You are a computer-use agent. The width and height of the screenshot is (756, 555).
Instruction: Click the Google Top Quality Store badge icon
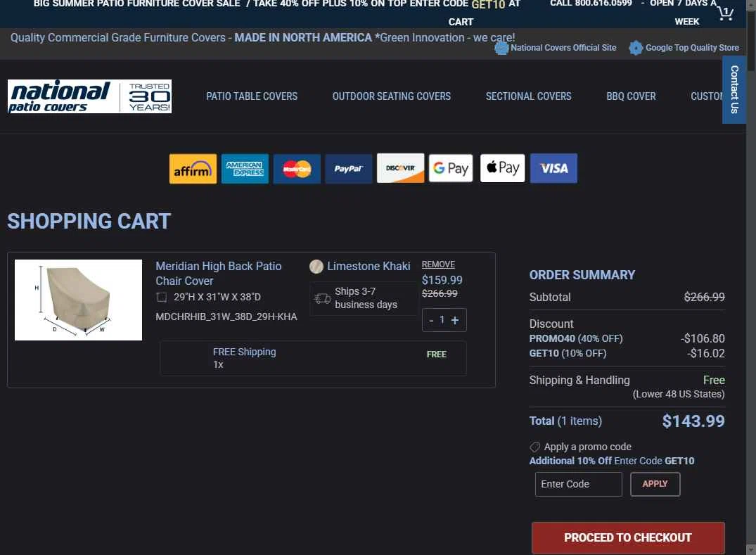(636, 48)
